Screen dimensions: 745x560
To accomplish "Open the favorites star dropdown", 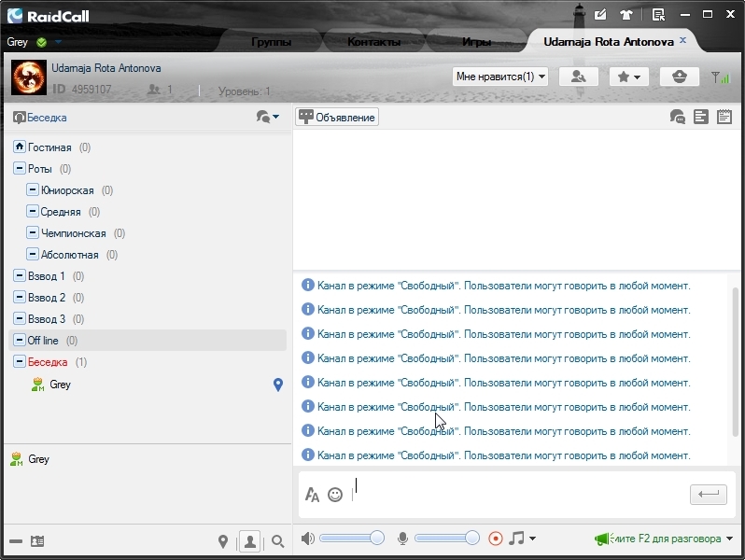I will [628, 77].
